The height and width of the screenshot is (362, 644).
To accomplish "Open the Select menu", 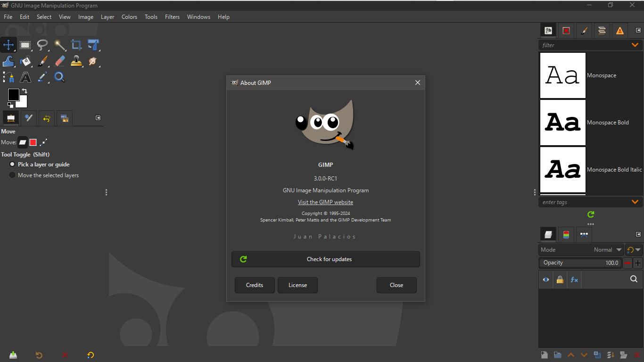I will pos(44,17).
